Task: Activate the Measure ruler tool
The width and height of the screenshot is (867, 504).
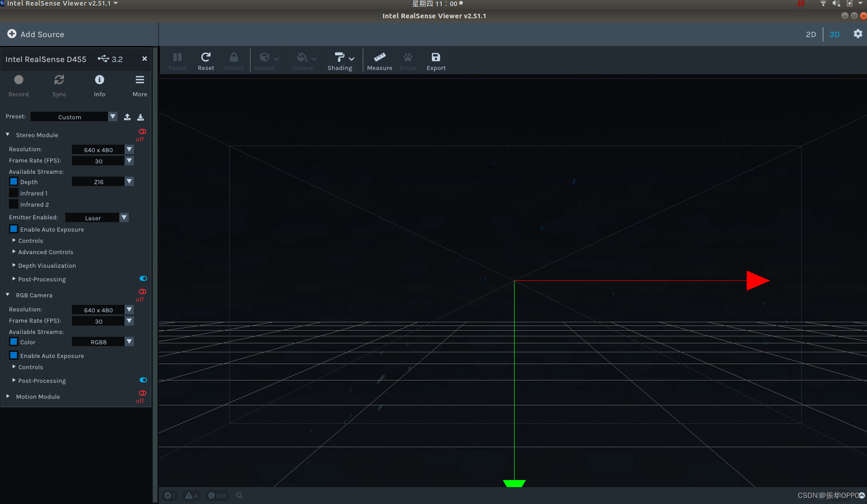Action: 380,61
